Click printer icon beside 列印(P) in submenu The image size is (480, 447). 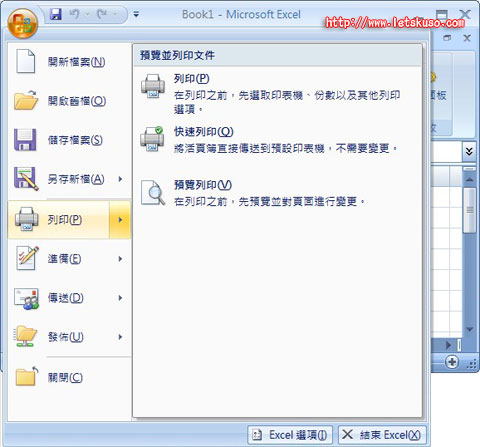153,86
